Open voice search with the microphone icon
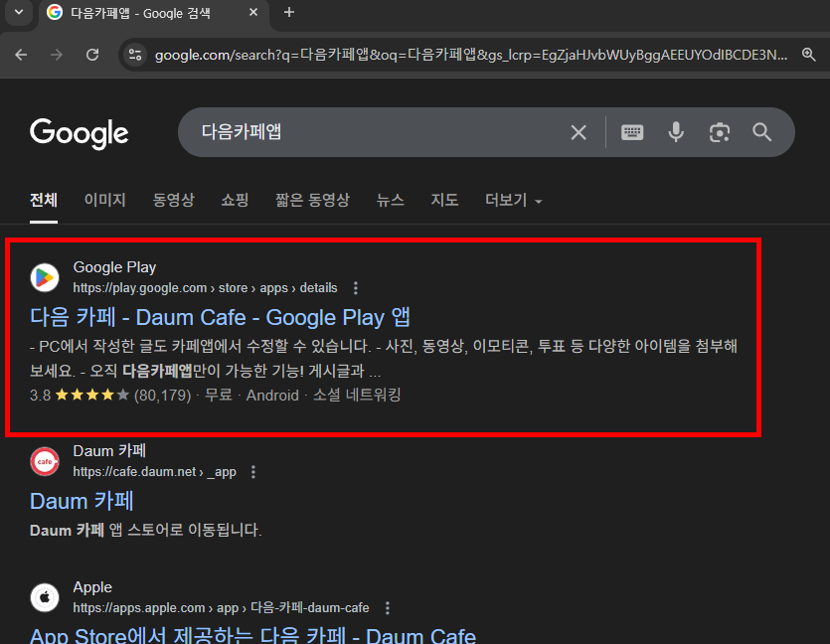The height and width of the screenshot is (644, 830). (x=676, y=131)
